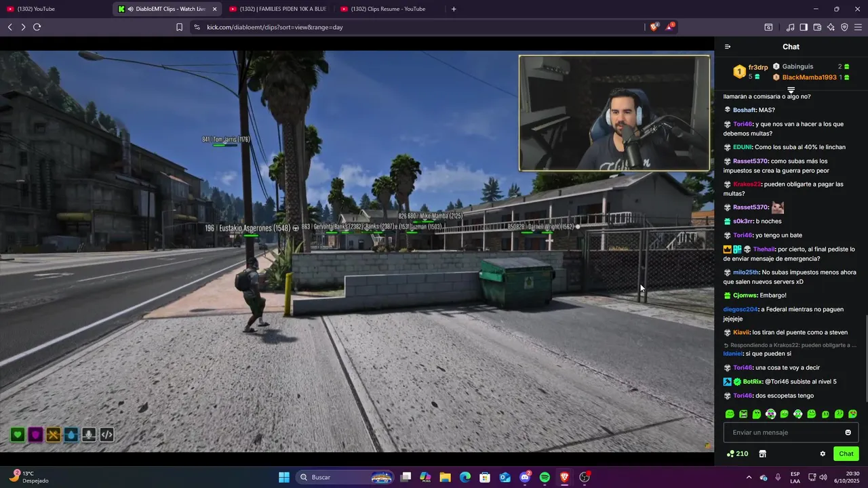Reload the Kick clips page
Screen dimensions: 868x488
[x=37, y=27]
